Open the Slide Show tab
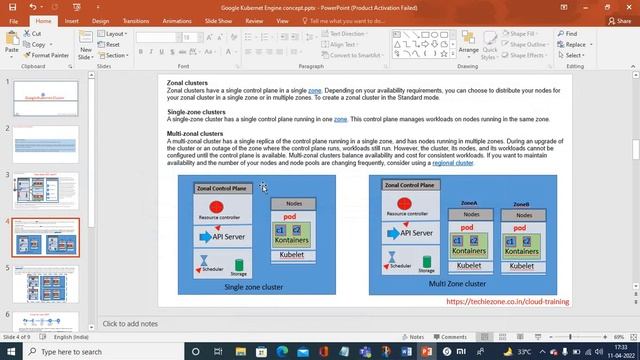 [218, 21]
